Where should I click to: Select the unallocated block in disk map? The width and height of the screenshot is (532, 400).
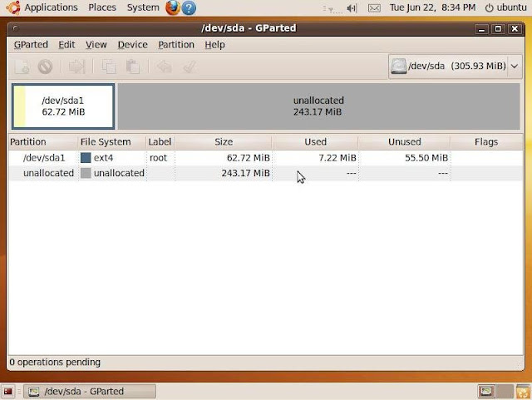tap(318, 106)
